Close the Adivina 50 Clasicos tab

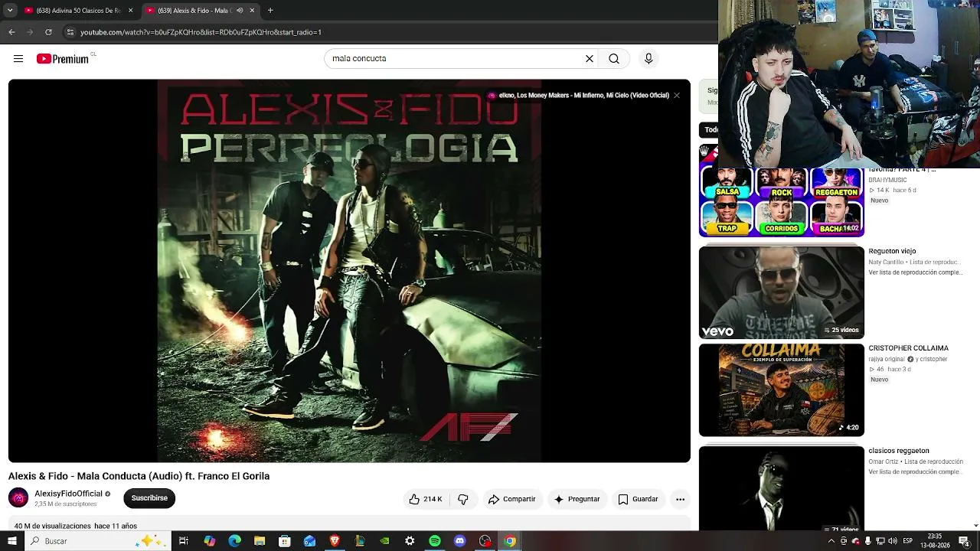[130, 11]
